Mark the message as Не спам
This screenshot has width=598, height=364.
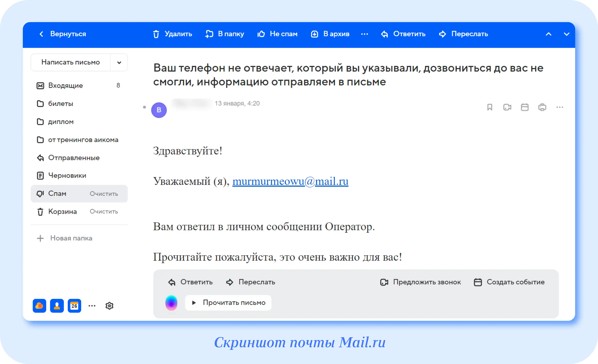[277, 34]
